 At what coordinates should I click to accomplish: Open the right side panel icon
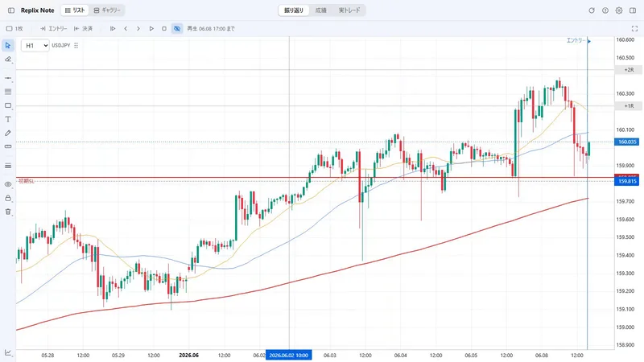coord(633,10)
